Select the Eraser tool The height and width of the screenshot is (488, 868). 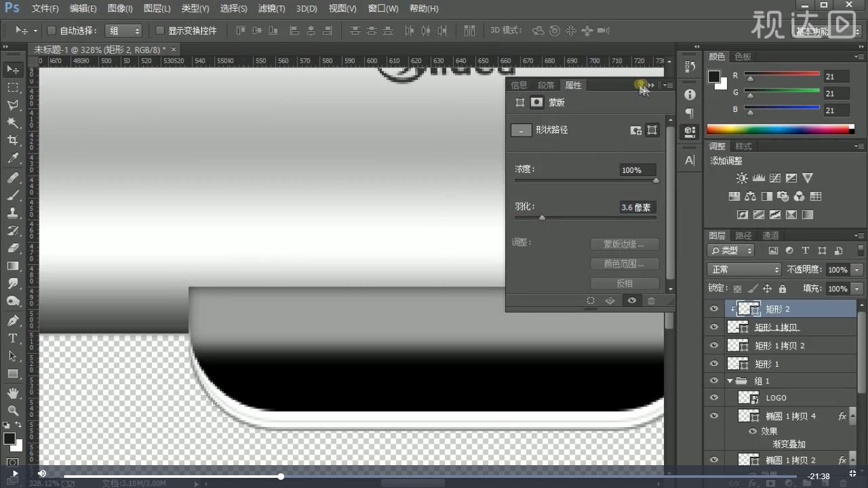coord(13,248)
